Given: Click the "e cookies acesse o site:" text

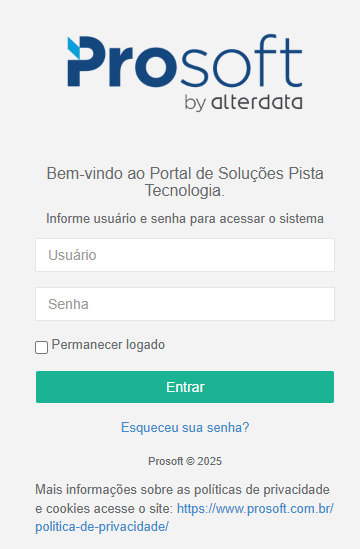Looking at the screenshot, I should [x=104, y=508].
